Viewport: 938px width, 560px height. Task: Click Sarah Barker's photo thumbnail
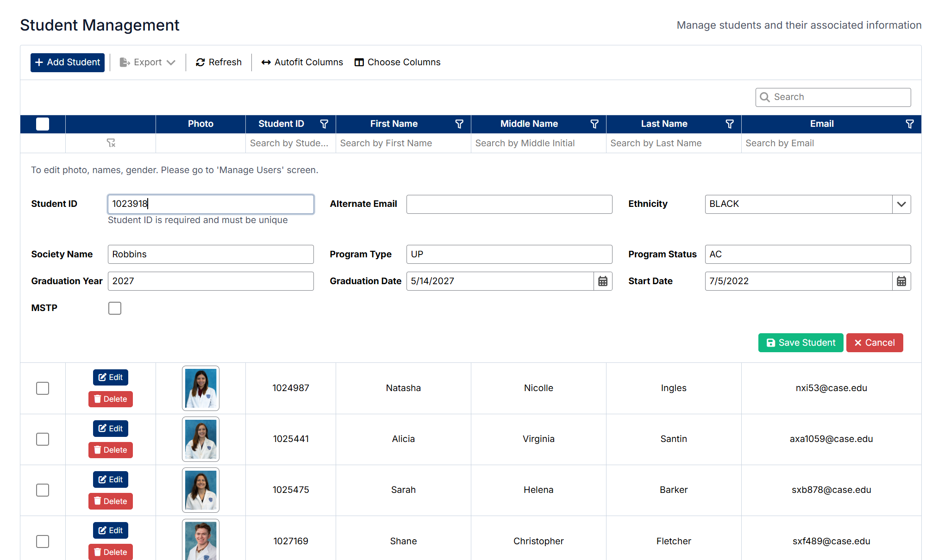[200, 490]
